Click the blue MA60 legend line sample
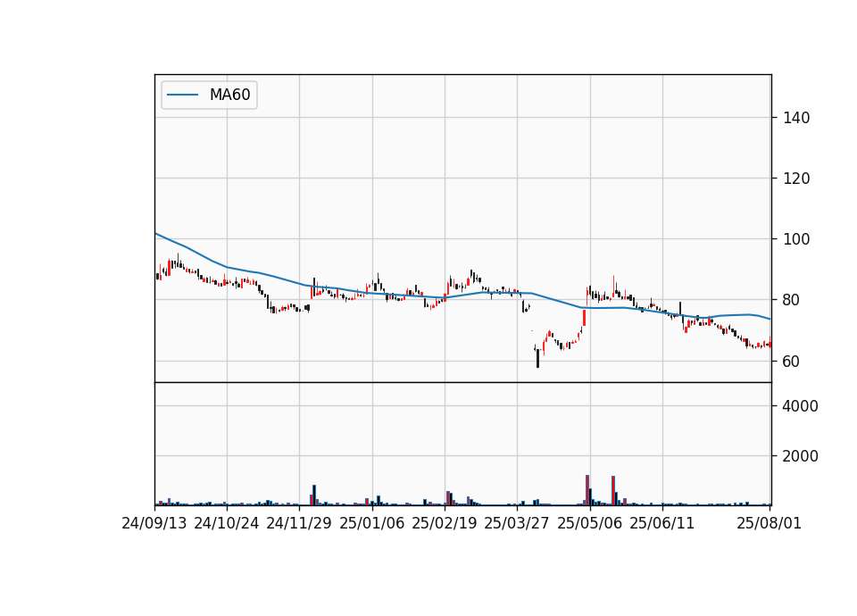The image size is (857, 616). pyautogui.click(x=182, y=95)
